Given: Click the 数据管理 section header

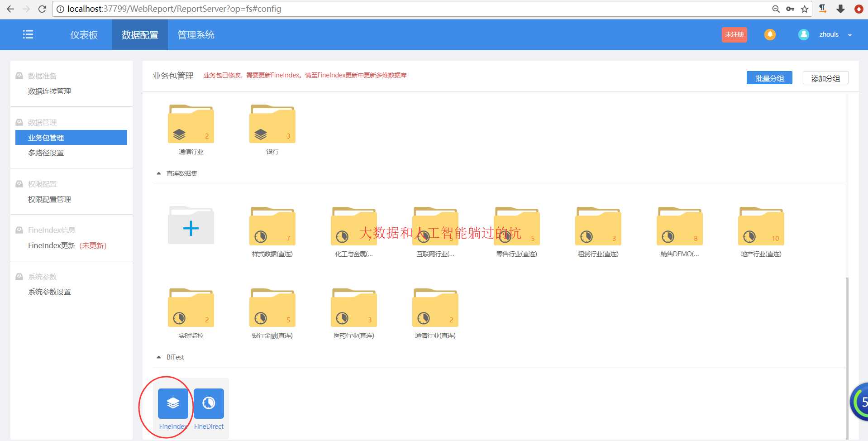Looking at the screenshot, I should [42, 123].
